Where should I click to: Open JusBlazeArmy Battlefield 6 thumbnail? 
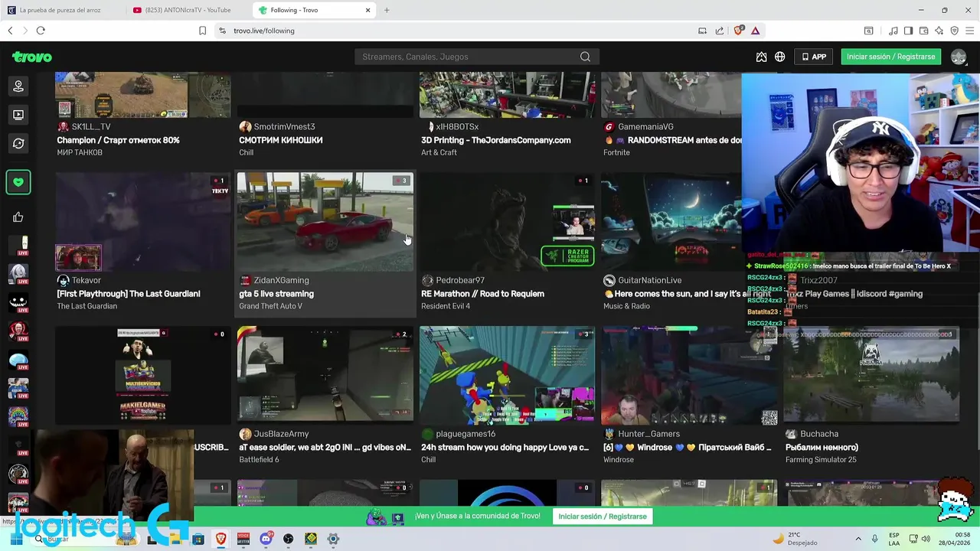pos(325,375)
